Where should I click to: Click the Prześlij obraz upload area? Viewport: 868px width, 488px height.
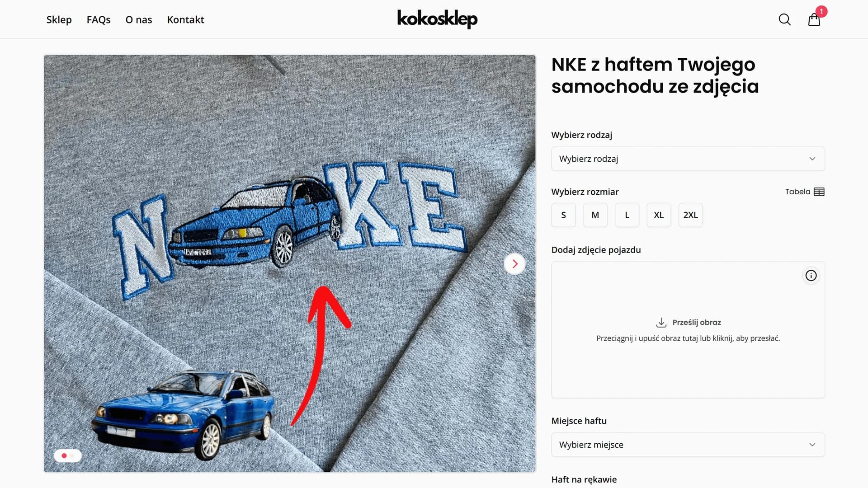click(688, 330)
